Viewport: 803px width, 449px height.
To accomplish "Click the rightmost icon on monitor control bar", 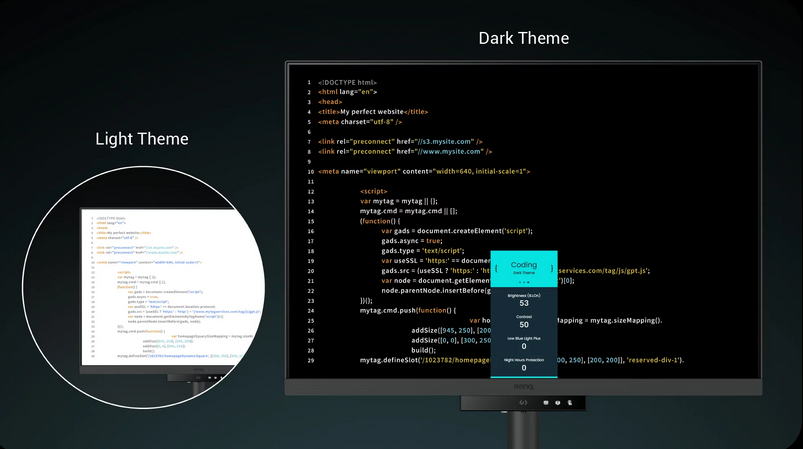I will tap(569, 402).
